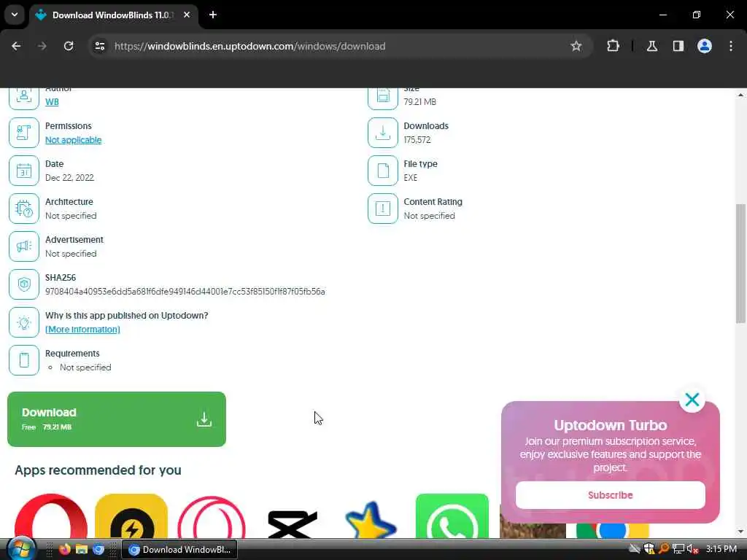Click the 3:15 PM taskbar clock
This screenshot has width=747, height=560.
(721, 549)
